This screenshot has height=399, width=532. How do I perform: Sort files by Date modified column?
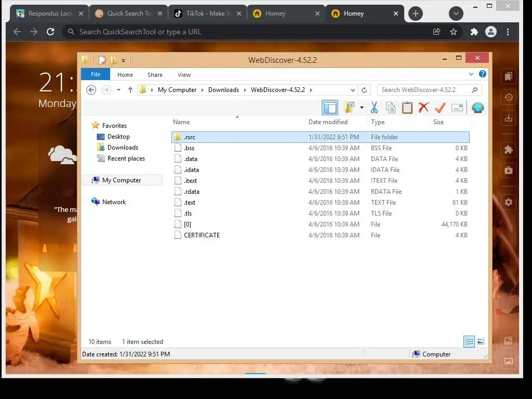[328, 122]
